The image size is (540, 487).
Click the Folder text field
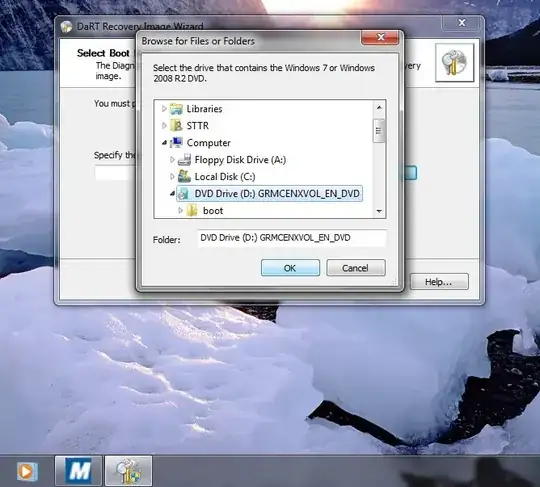[292, 238]
